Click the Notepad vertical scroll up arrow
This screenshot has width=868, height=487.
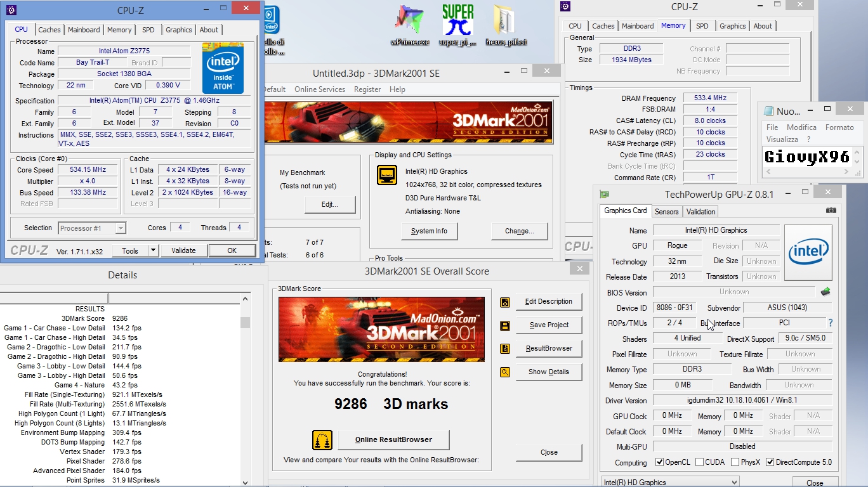pyautogui.click(x=857, y=152)
